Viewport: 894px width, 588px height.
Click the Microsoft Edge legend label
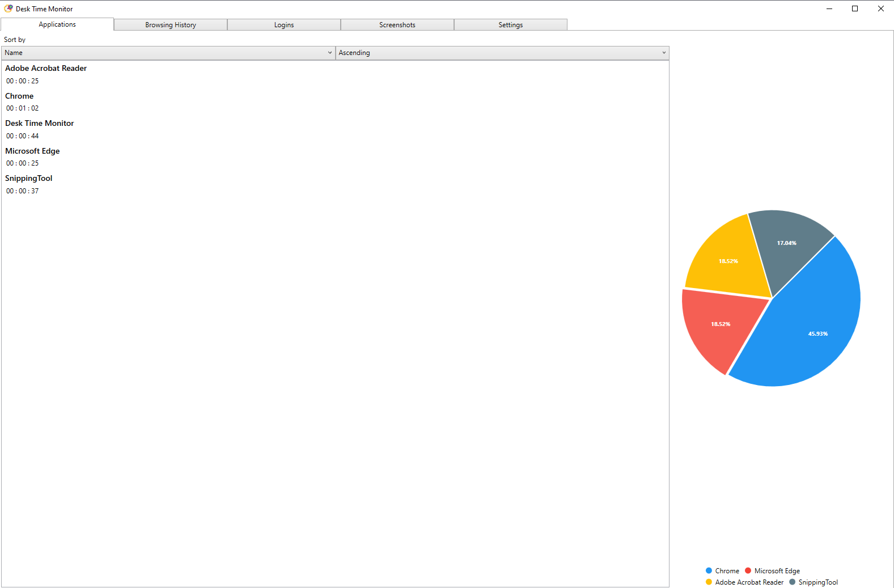pyautogui.click(x=777, y=571)
